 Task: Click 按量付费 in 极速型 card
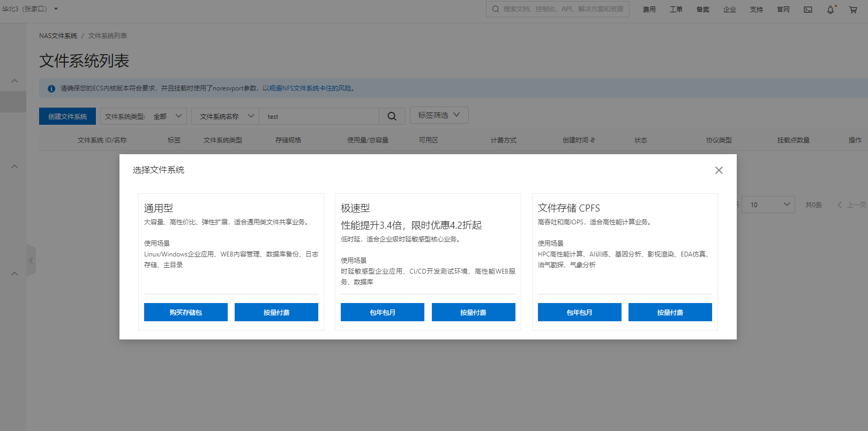pos(474,312)
